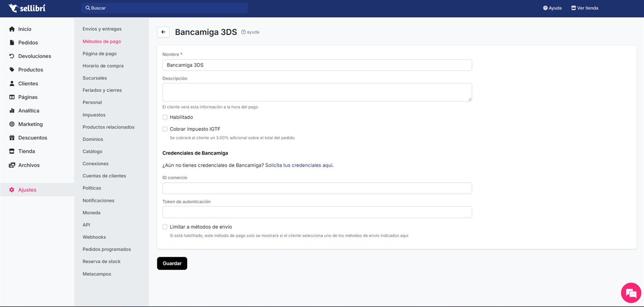The image size is (644, 307).
Task: Open Feriados y cierres settings
Action: tap(102, 90)
